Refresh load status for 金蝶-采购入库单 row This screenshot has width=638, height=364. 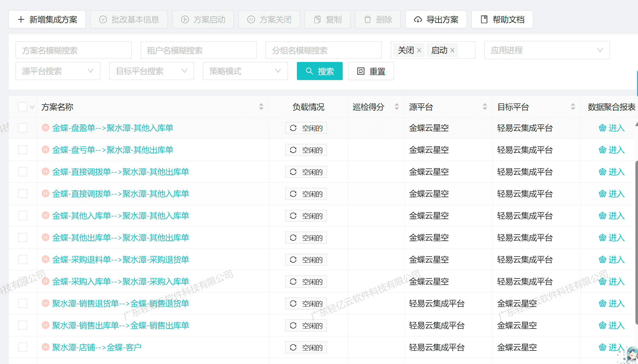(x=306, y=282)
